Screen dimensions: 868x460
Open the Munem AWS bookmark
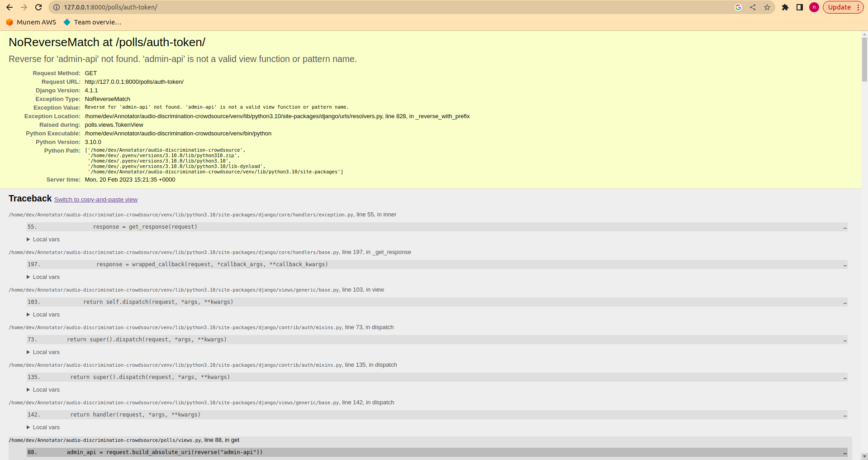(x=31, y=22)
